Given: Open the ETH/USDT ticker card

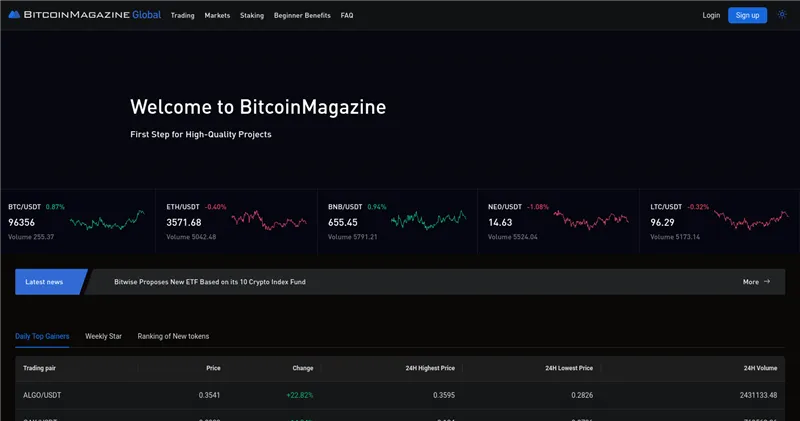Looking at the screenshot, I should (237, 222).
